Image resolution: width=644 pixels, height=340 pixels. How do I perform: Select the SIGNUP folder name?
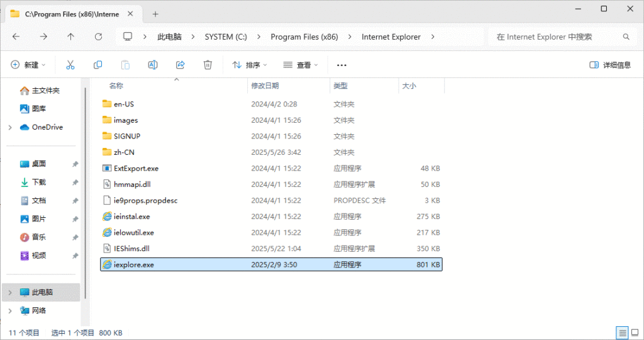127,136
